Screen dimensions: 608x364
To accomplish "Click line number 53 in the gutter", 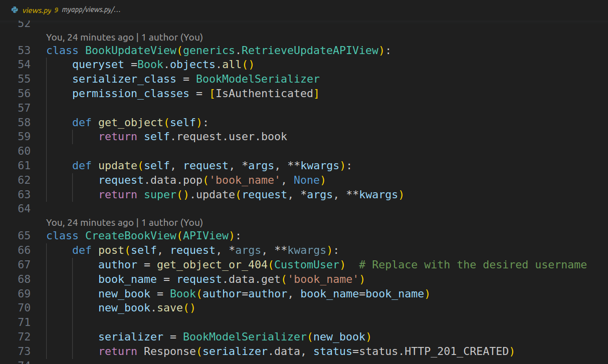I will [x=24, y=50].
